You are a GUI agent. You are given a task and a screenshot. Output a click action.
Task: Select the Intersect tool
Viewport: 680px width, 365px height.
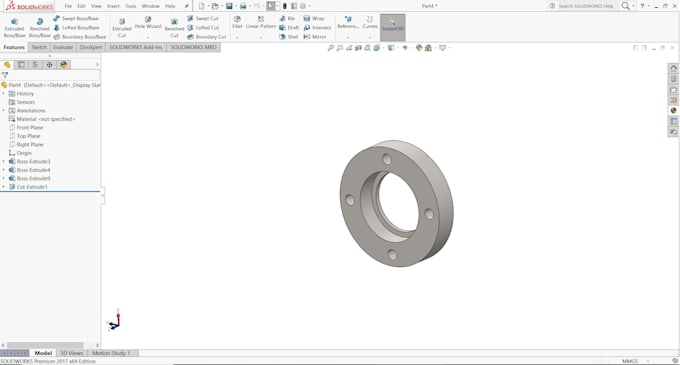(x=317, y=27)
